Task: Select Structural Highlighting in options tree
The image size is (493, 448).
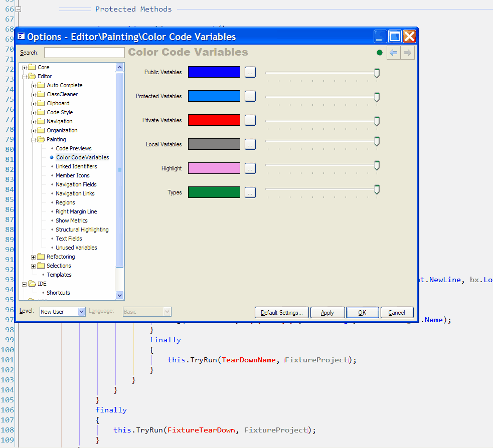Action: (82, 230)
